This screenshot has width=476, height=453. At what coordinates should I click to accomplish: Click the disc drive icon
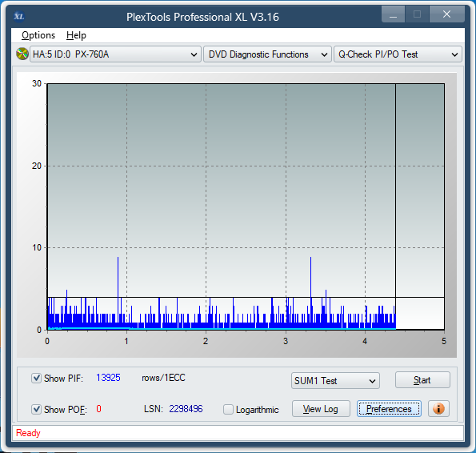click(22, 54)
